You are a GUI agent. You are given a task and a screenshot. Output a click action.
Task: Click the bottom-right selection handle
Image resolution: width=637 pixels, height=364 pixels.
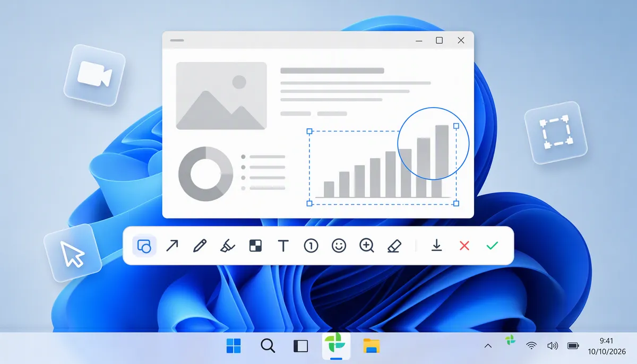456,203
